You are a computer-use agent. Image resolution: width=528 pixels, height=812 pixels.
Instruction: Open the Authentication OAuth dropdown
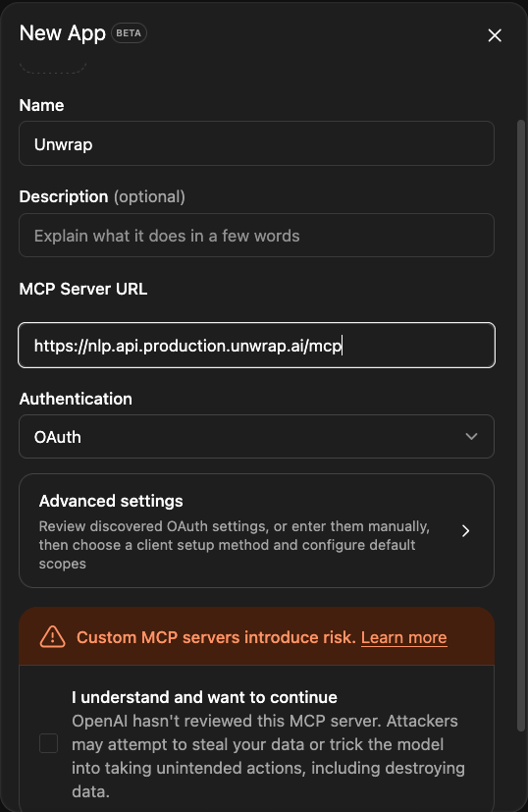pos(257,437)
